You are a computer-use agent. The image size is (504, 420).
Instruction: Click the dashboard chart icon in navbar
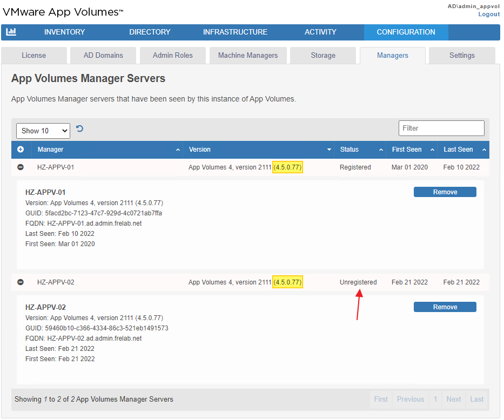(x=11, y=32)
